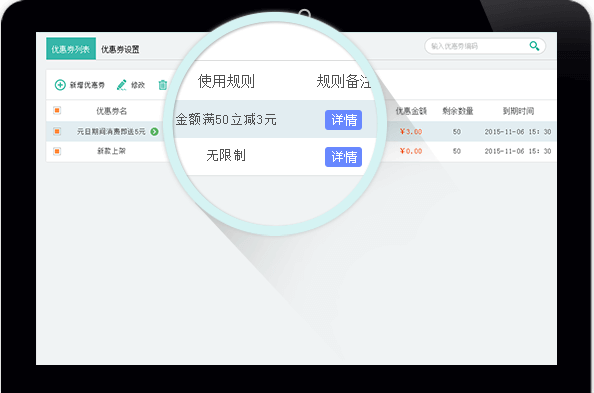Open the 优惠券设置 tab
The height and width of the screenshot is (393, 594).
pos(120,50)
